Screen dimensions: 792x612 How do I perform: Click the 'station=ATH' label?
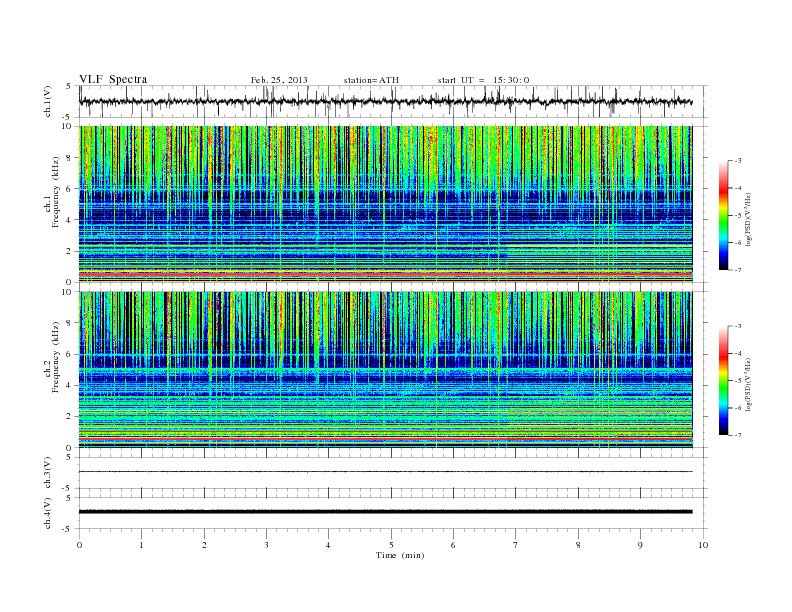click(371, 80)
